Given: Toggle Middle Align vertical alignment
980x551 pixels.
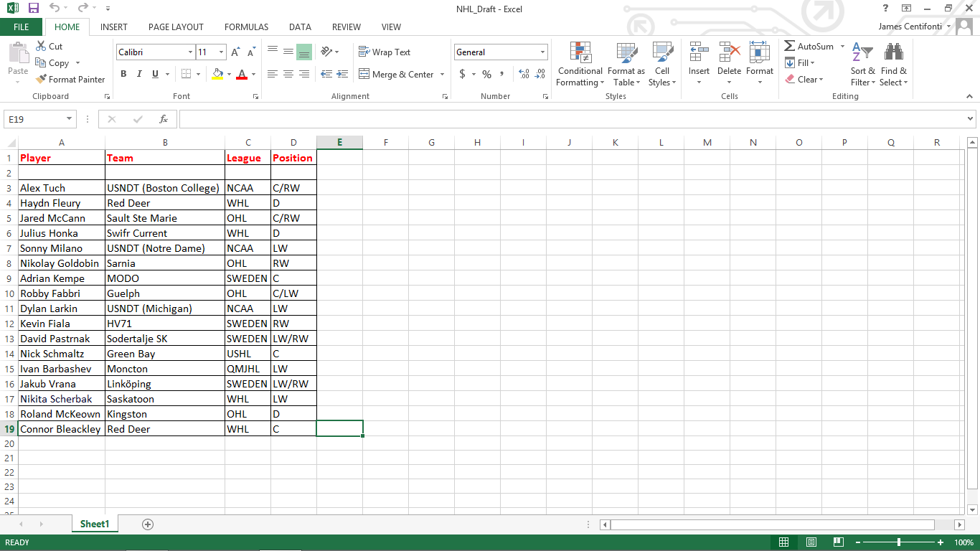Looking at the screenshot, I should click(288, 52).
